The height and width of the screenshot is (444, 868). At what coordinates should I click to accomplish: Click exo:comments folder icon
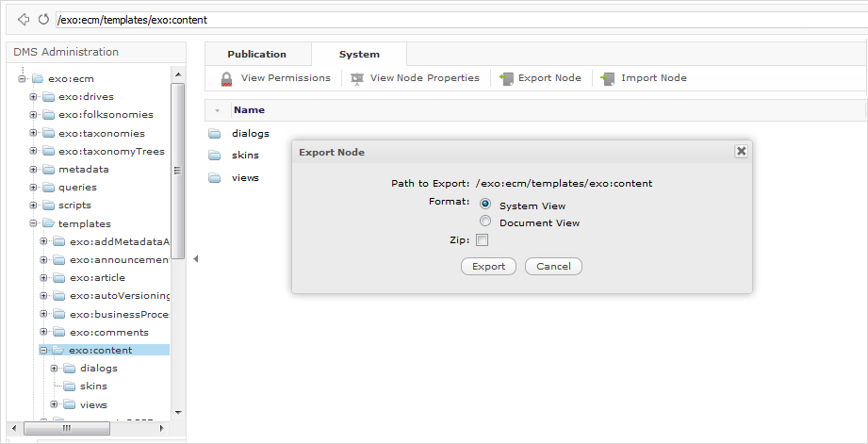(59, 332)
